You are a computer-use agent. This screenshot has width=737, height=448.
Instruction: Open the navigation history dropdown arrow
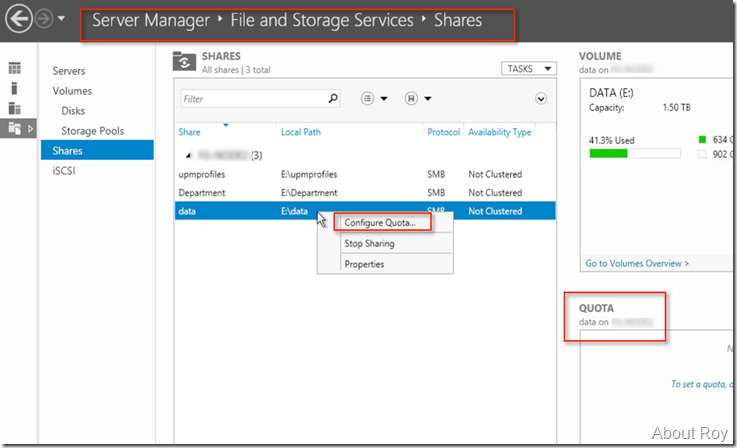(62, 19)
